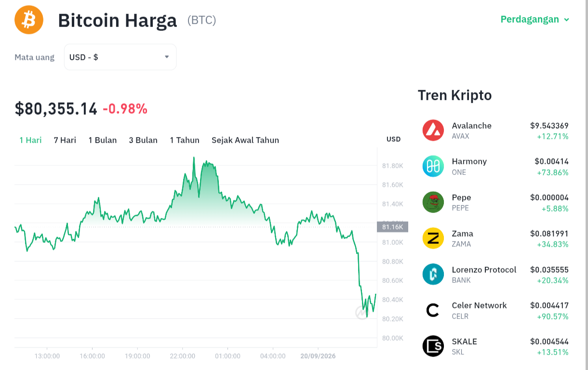Viewport: 588px width, 370px height.
Task: Click the 81.16K price marker on axis
Action: [392, 227]
